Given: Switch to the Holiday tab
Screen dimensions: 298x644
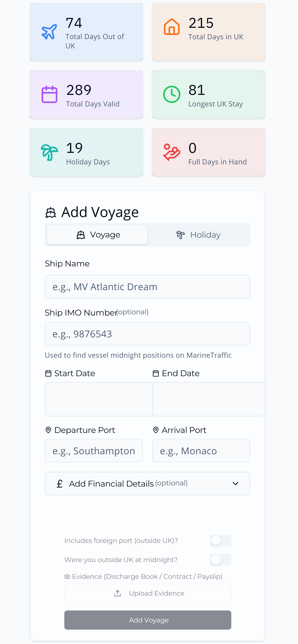Looking at the screenshot, I should [198, 235].
